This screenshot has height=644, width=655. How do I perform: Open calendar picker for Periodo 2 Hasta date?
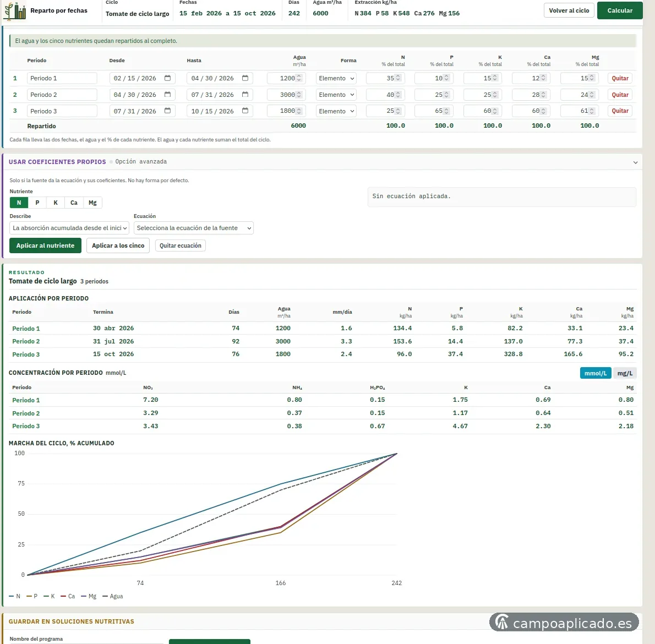245,94
